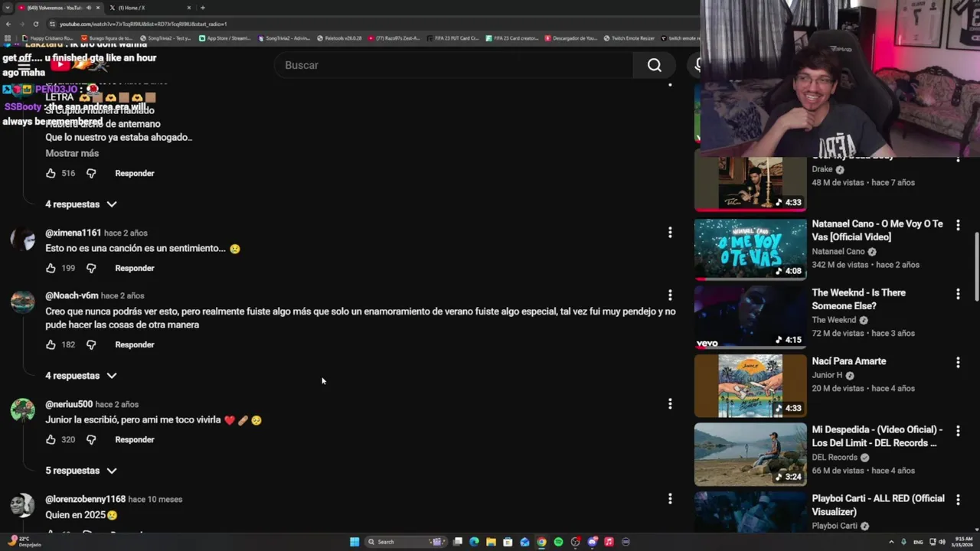This screenshot has width=980, height=551.
Task: Open more options for Playboi Carti video
Action: [x=958, y=499]
